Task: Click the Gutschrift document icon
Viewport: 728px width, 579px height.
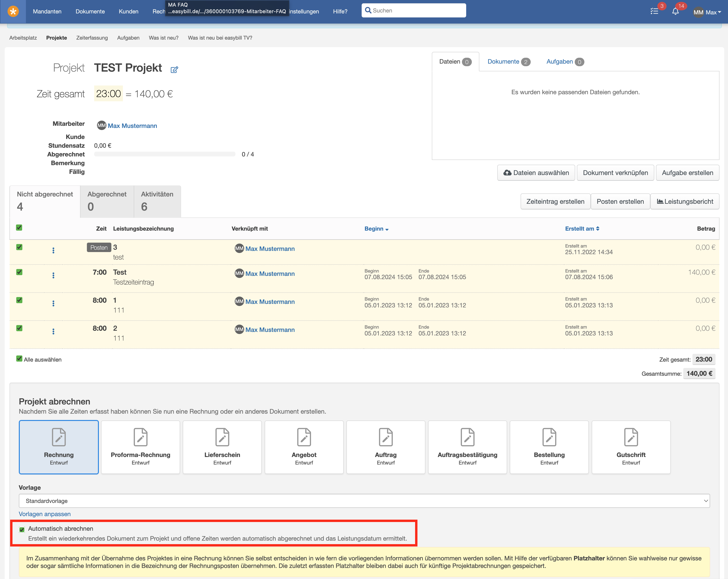Action: coord(631,437)
